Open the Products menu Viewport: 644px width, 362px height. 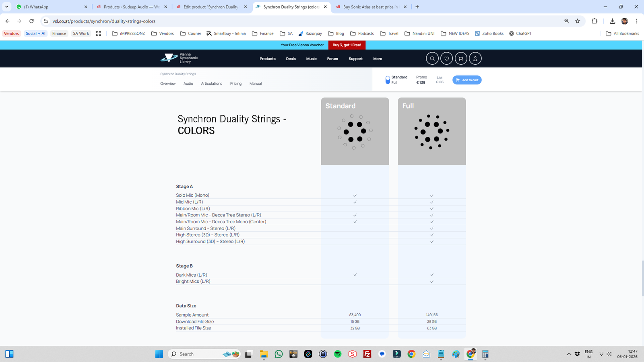(x=267, y=59)
